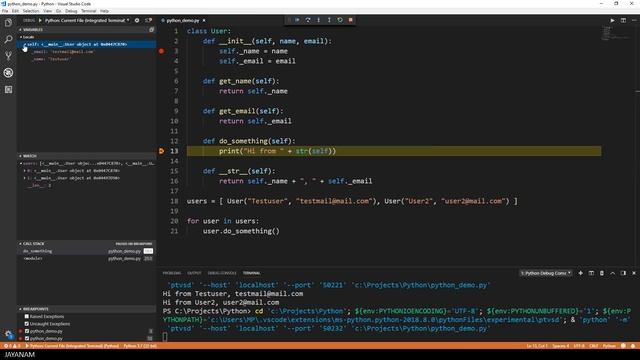The image size is (640, 360).
Task: Open the Terminal menu
Action: (x=89, y=11)
